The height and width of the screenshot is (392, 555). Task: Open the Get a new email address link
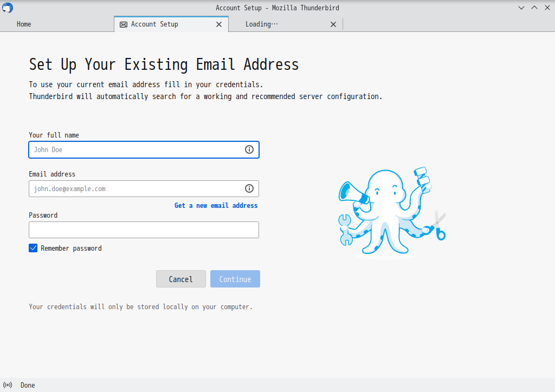216,205
